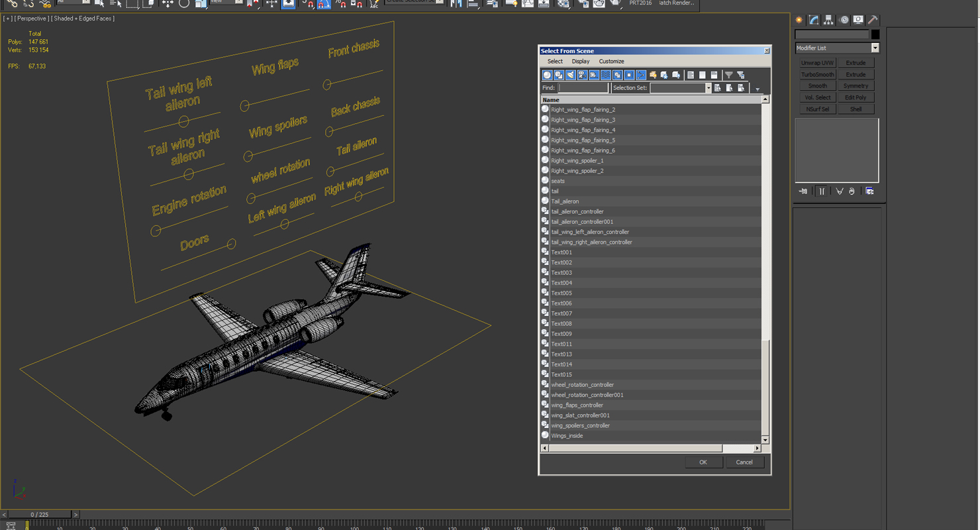This screenshot has width=980, height=530.
Task: Toggle Display XRefs filter button
Action: 629,75
